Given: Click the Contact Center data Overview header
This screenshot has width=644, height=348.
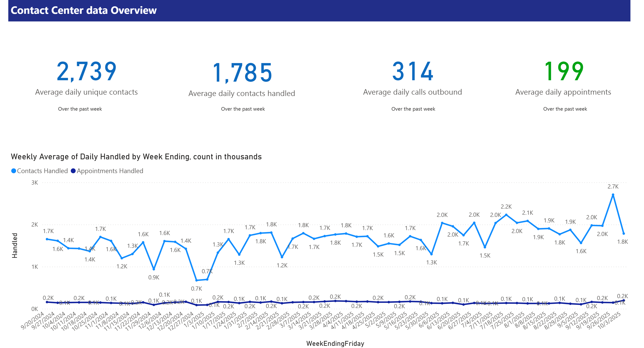Looking at the screenshot, I should point(84,10).
